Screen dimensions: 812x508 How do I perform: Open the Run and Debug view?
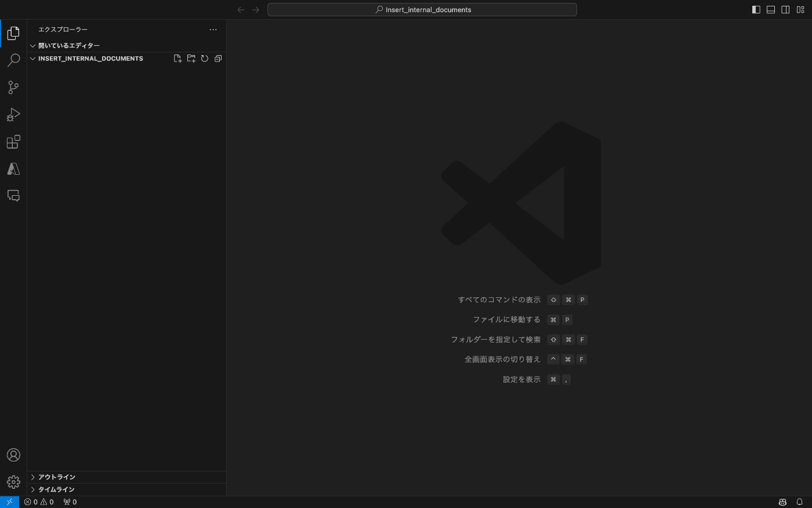pos(13,114)
